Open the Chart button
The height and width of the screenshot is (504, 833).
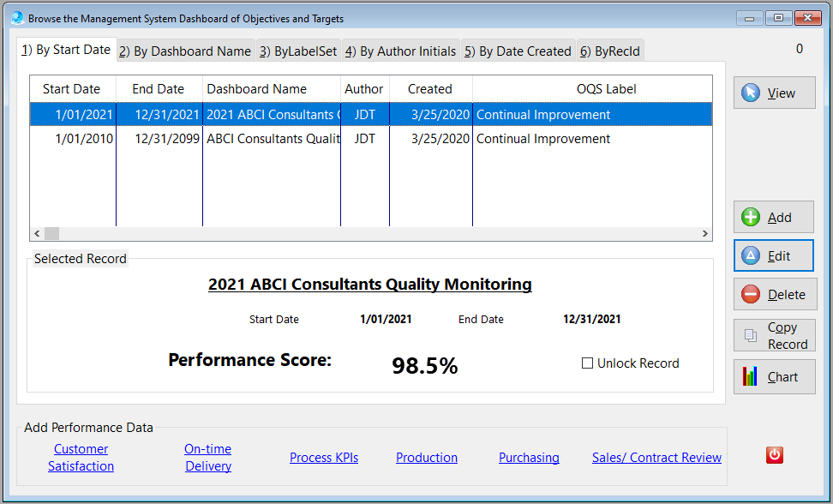click(x=775, y=376)
